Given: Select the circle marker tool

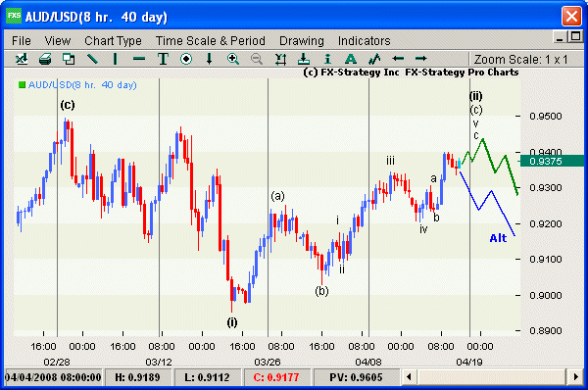Looking at the screenshot, I should (186, 59).
